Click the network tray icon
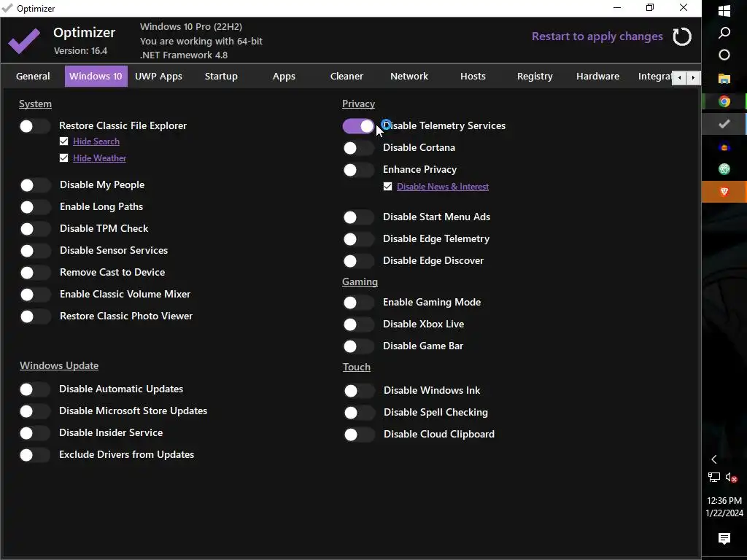Viewport: 747px width, 560px height. pos(713,477)
